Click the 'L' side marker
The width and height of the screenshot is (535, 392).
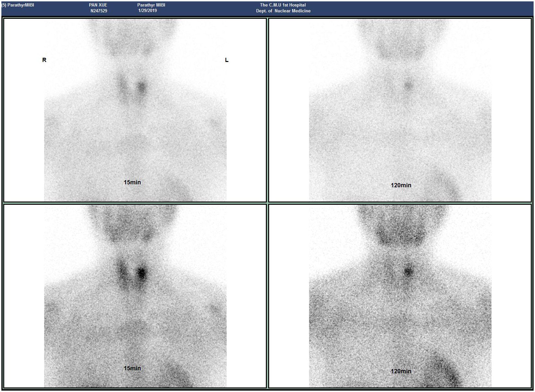tap(227, 60)
